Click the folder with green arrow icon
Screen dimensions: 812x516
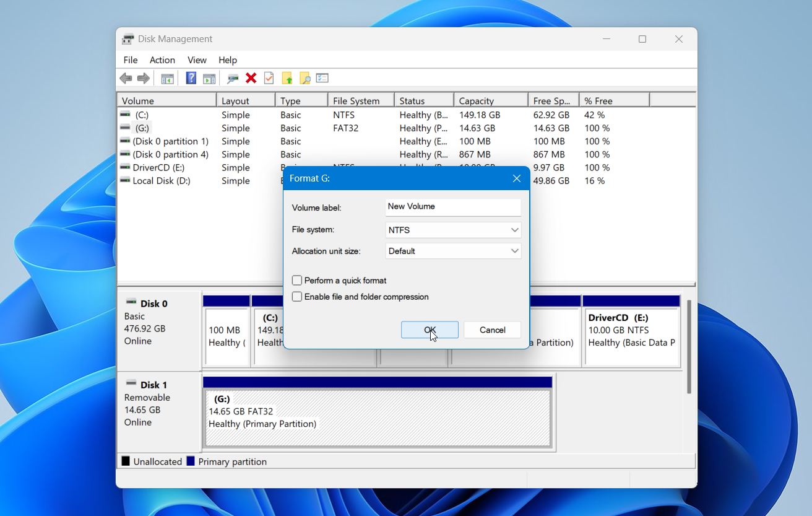287,78
